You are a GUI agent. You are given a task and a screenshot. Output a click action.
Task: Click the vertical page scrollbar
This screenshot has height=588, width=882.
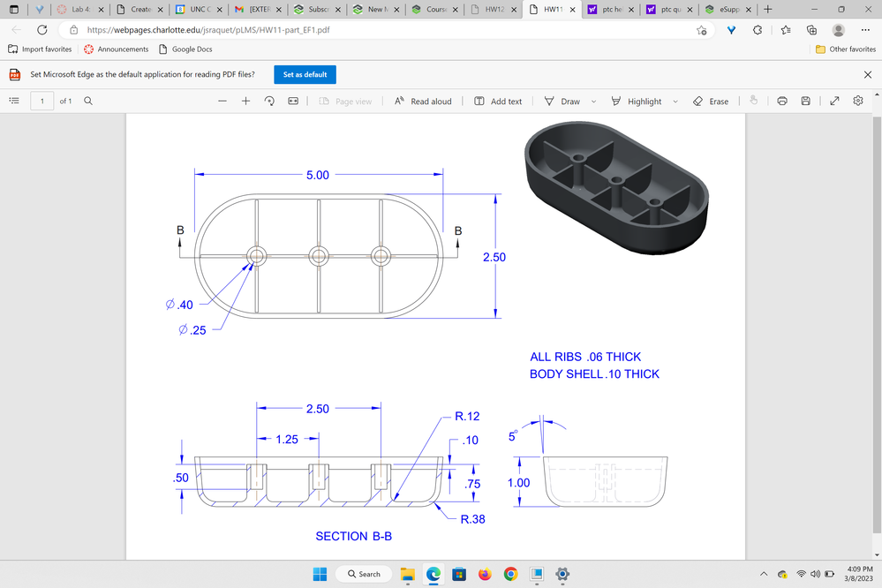[877, 325]
